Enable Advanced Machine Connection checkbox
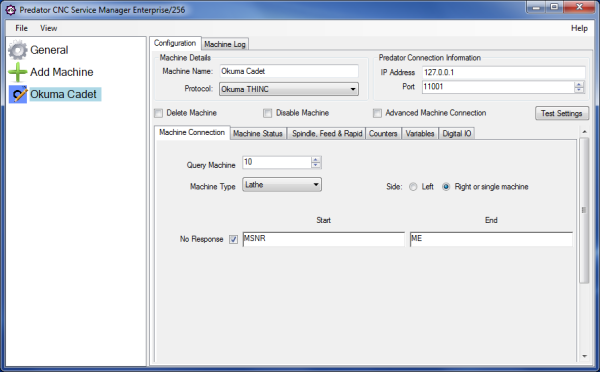The image size is (600, 372). [377, 113]
